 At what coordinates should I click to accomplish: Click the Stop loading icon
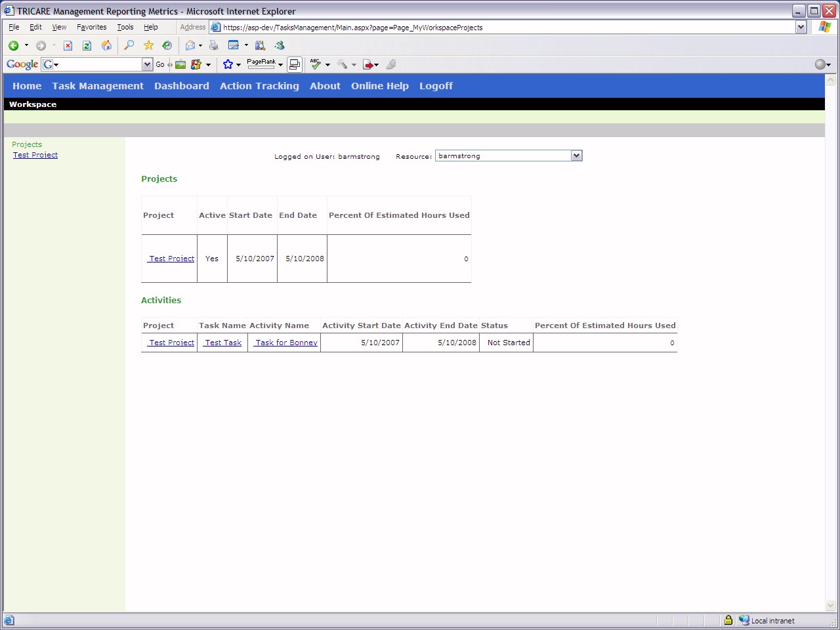pos(68,45)
